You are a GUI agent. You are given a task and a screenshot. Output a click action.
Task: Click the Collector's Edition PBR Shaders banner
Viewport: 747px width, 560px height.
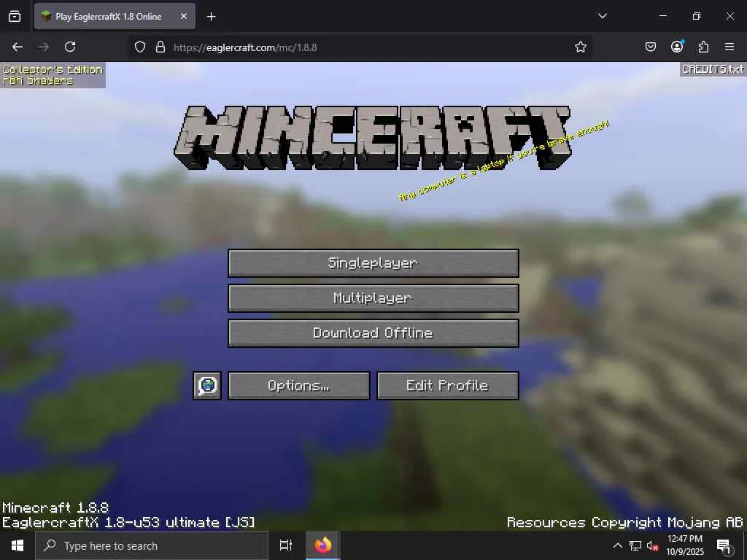[53, 75]
